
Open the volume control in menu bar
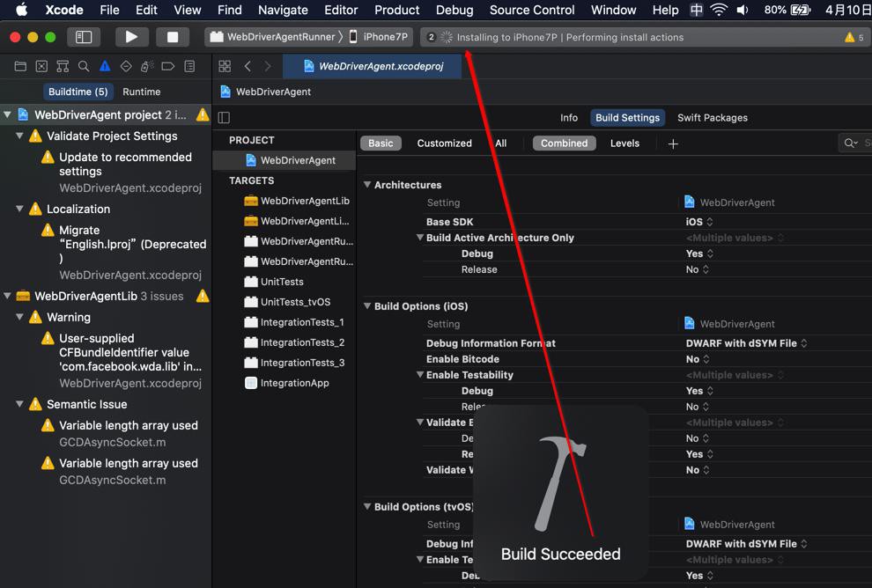[x=743, y=10]
